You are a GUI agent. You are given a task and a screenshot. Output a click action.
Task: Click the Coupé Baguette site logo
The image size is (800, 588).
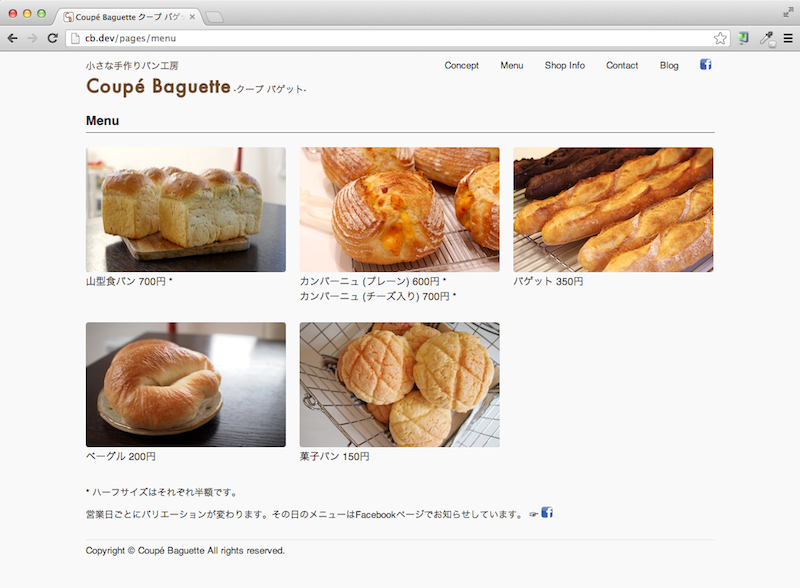[x=158, y=86]
